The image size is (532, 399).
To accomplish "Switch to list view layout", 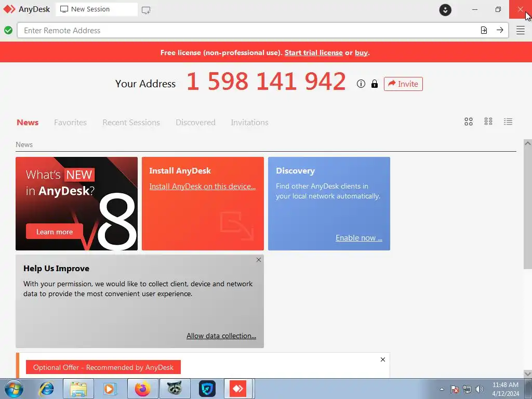I will click(x=508, y=122).
